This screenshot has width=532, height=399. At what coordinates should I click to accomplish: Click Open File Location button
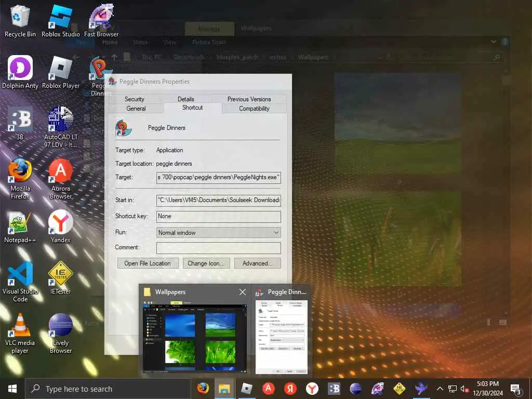pos(148,263)
